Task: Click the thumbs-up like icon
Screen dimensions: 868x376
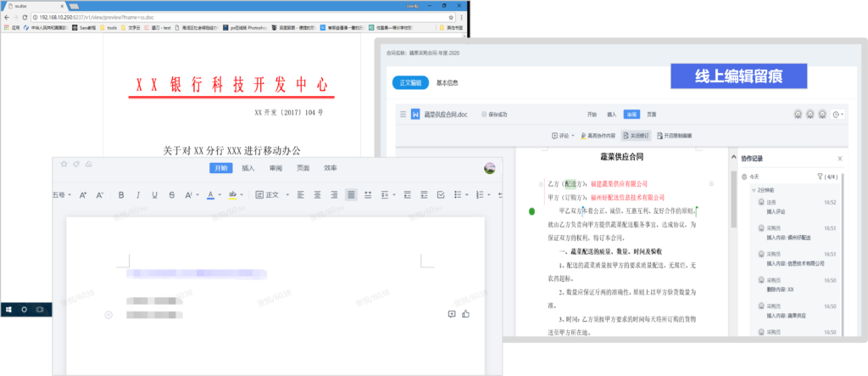Action: coord(465,314)
